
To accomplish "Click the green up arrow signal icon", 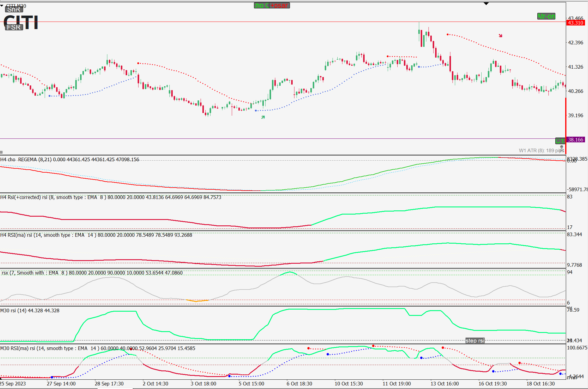I will (x=263, y=117).
